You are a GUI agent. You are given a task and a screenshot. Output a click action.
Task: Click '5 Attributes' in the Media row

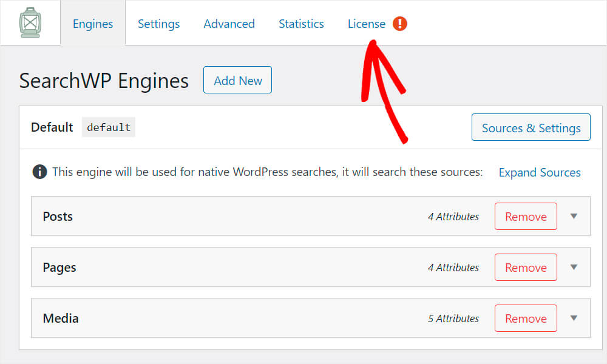453,318
